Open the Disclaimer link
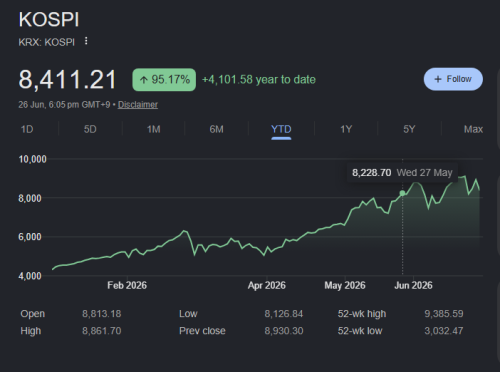The width and height of the screenshot is (500, 372). (138, 105)
